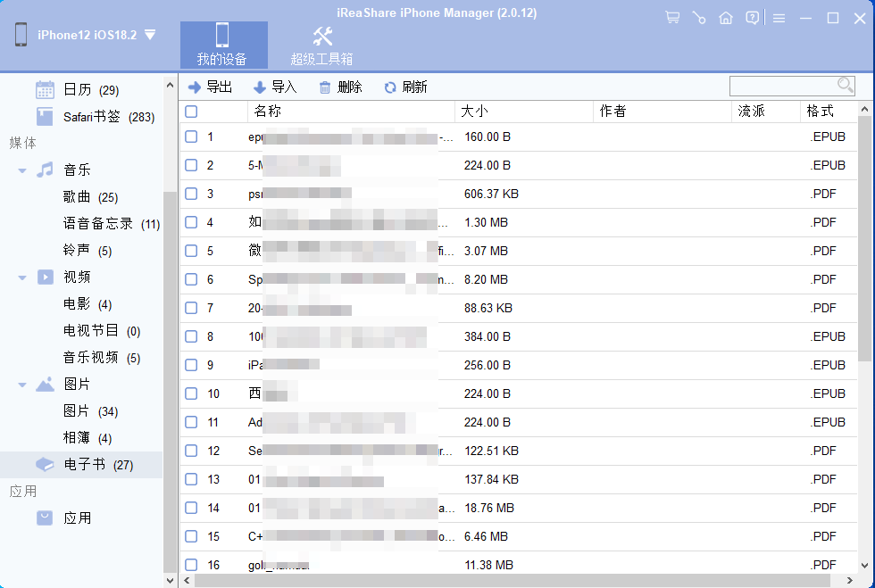Image resolution: width=875 pixels, height=588 pixels.
Task: Collapse the 图片 tree section
Action: 22,385
